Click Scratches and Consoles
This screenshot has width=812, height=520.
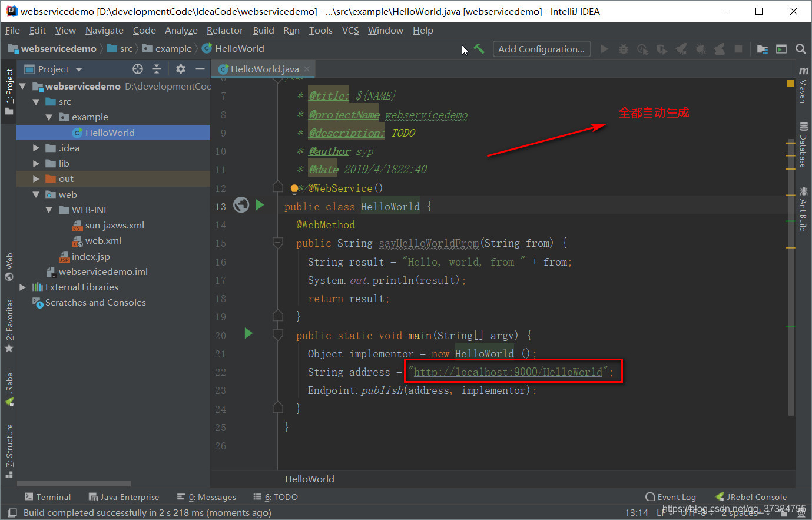[89, 303]
